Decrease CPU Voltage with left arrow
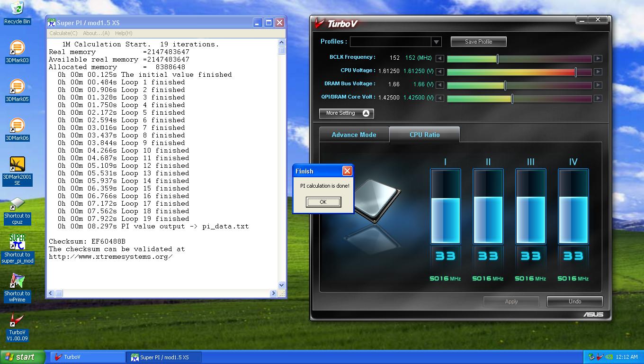 (440, 72)
